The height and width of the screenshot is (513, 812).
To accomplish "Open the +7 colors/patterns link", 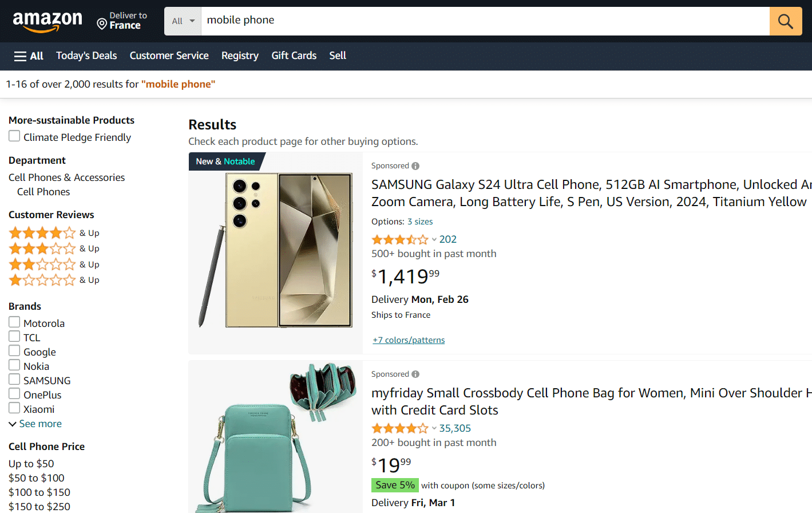I will (409, 340).
